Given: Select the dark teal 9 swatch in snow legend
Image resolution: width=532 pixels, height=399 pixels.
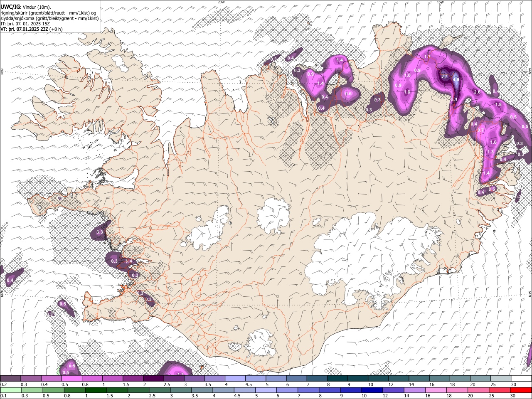Looking at the screenshot, I should pyautogui.click(x=358, y=379).
